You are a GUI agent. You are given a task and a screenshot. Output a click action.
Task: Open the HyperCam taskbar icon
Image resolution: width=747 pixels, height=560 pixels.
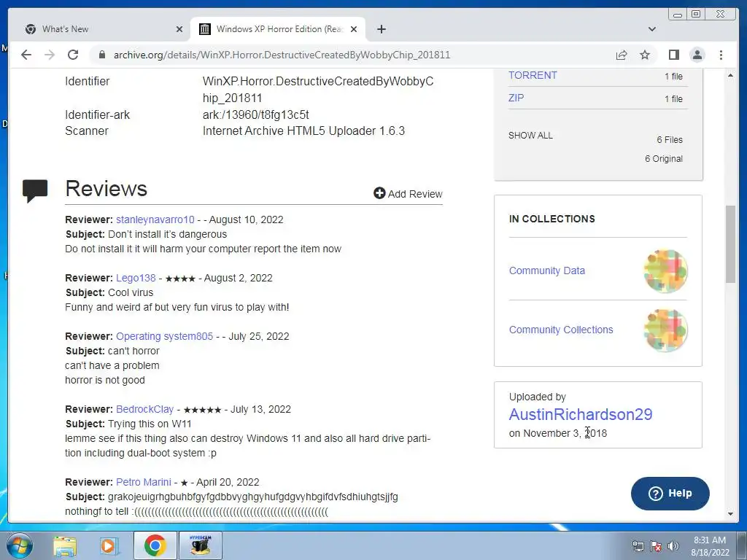coord(200,545)
